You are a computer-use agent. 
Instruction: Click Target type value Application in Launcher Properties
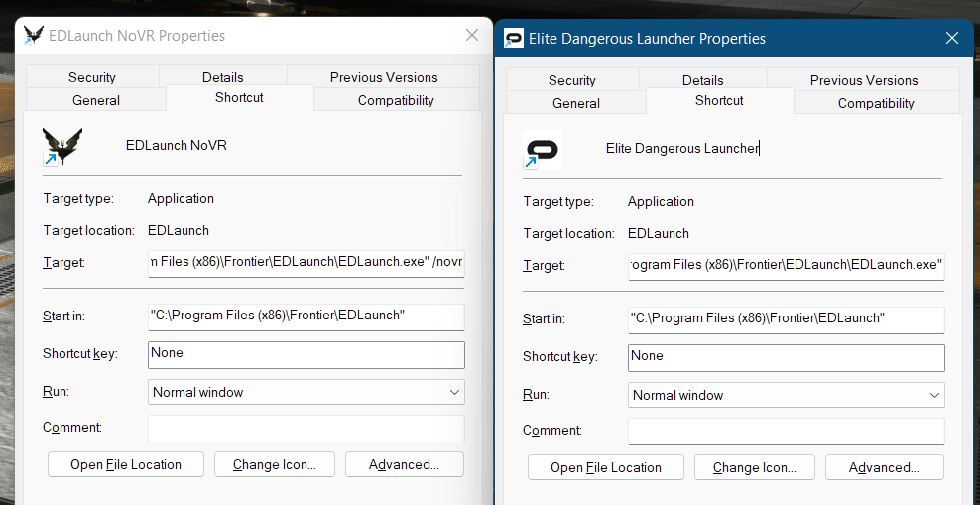[661, 202]
